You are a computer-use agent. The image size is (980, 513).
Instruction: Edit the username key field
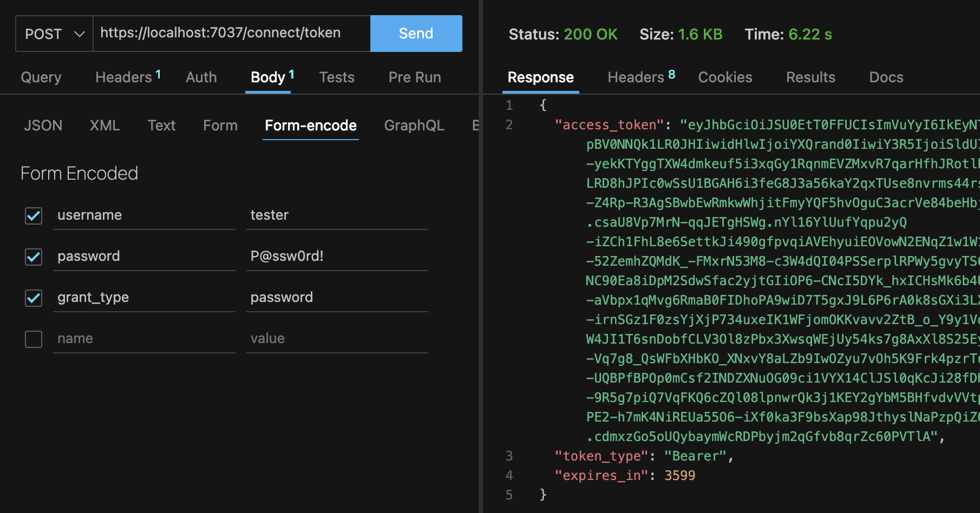click(144, 215)
